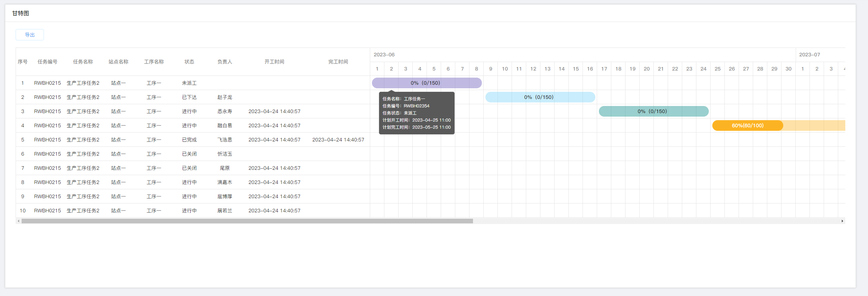Click the 负责人 column header

coord(225,62)
